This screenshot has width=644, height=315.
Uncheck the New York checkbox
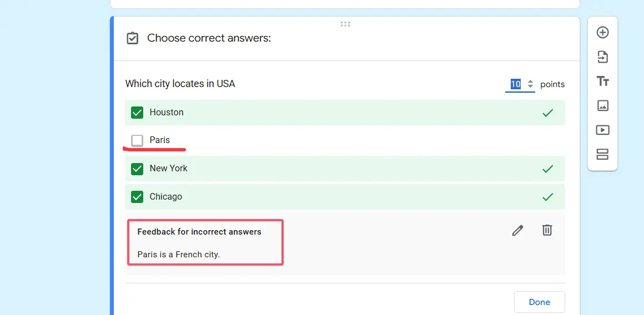[137, 169]
